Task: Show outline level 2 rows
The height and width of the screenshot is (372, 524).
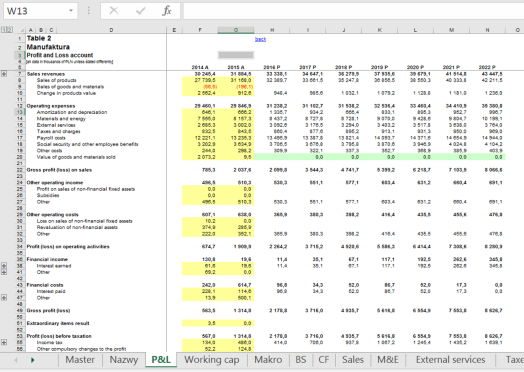Action: tap(9, 30)
